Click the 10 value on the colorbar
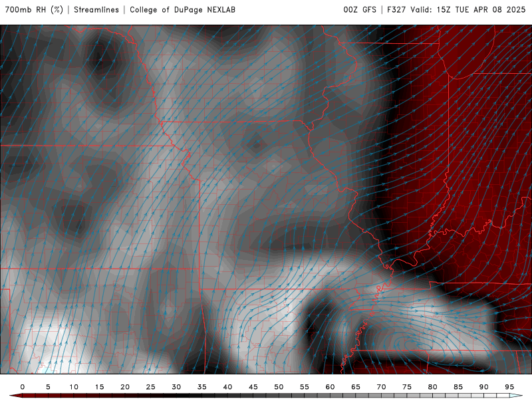This screenshot has height=399, width=532. click(74, 387)
